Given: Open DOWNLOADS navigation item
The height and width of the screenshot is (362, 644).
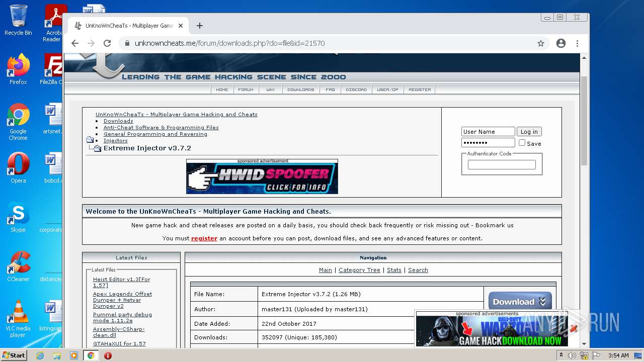Looking at the screenshot, I should (x=300, y=89).
